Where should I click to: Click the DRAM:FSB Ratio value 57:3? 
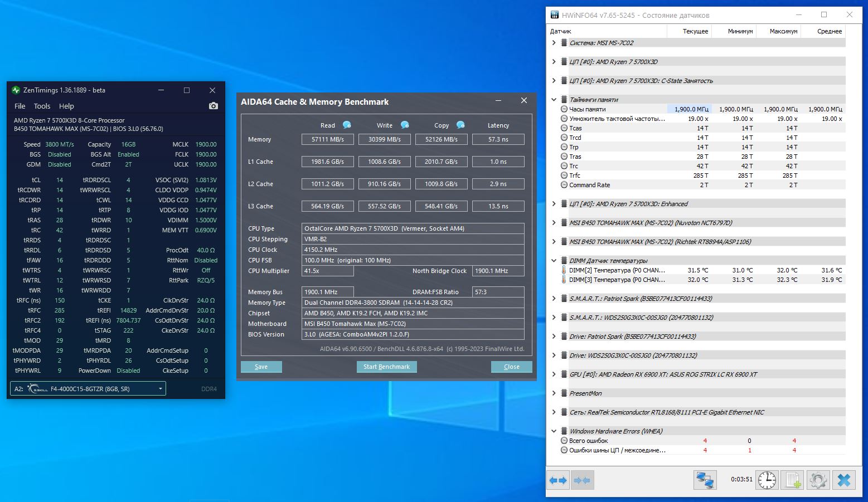(498, 292)
